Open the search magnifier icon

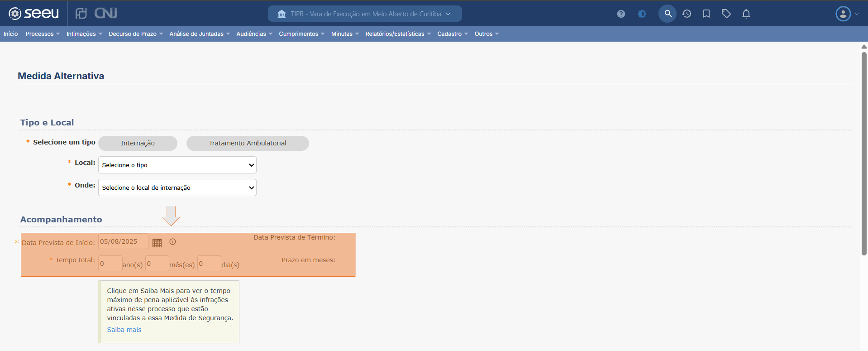coord(668,14)
